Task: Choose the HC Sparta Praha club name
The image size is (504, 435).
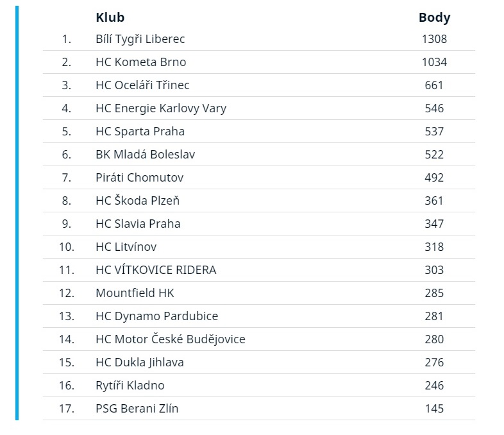Action: click(x=140, y=132)
